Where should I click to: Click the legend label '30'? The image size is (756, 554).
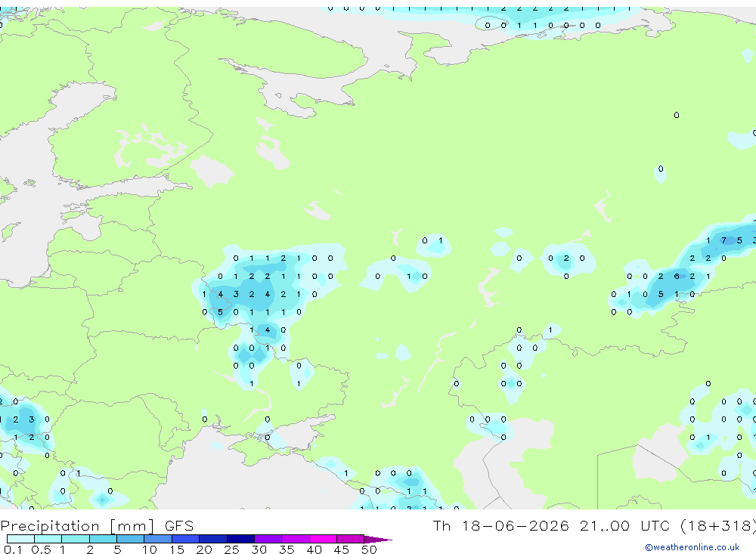point(259,549)
